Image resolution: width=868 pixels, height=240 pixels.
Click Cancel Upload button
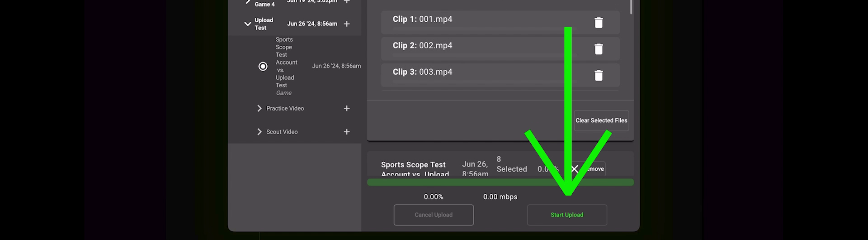tap(434, 215)
